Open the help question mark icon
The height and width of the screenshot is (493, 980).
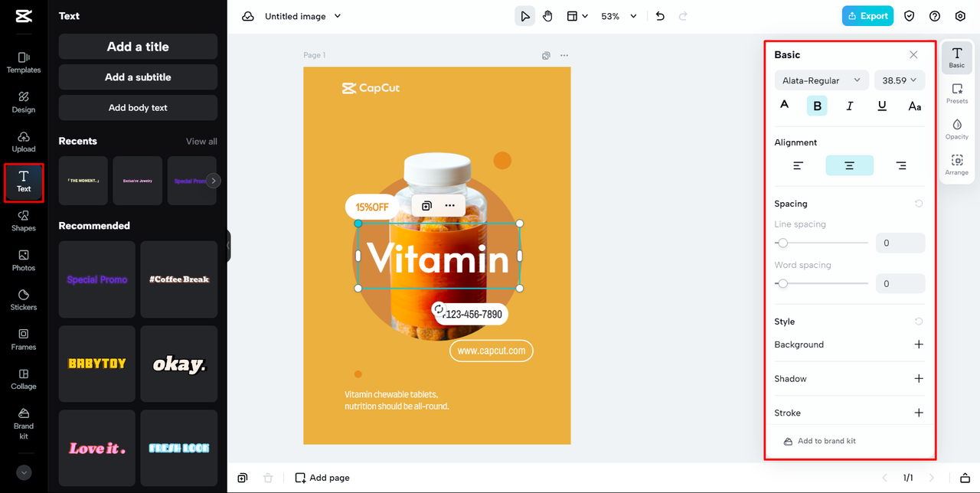click(x=935, y=16)
